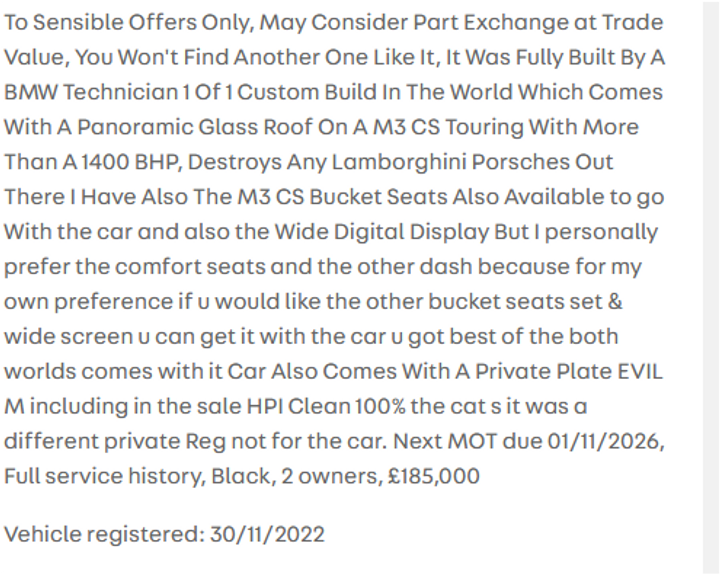This screenshot has width=720, height=575.
Task: Click the text '2 owners'
Action: click(332, 476)
